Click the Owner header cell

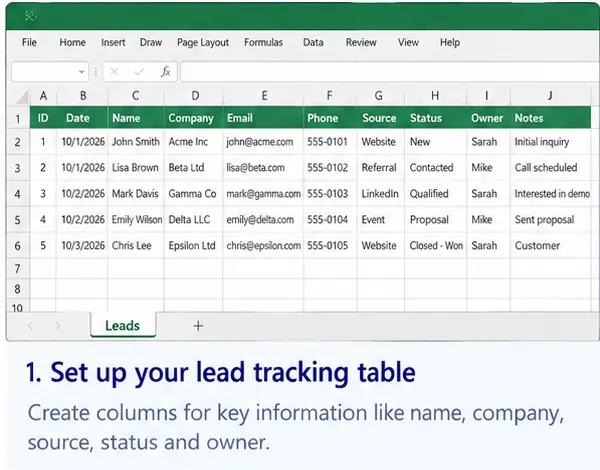[x=489, y=118]
